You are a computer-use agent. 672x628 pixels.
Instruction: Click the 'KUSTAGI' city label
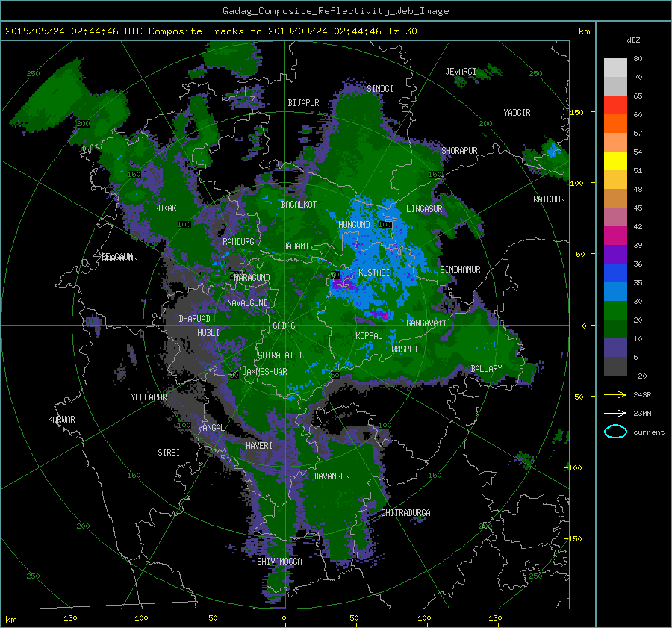(374, 273)
